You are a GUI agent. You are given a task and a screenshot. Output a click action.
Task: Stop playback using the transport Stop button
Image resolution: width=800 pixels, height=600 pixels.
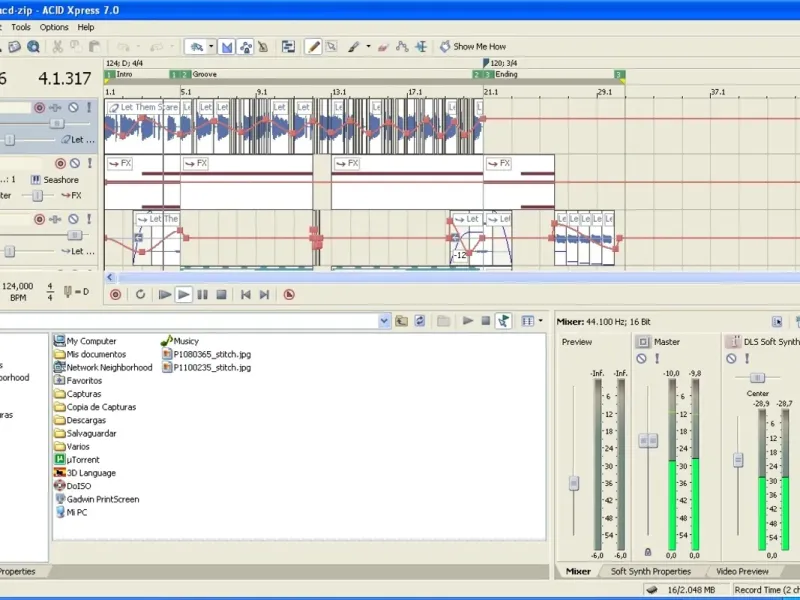(x=221, y=294)
